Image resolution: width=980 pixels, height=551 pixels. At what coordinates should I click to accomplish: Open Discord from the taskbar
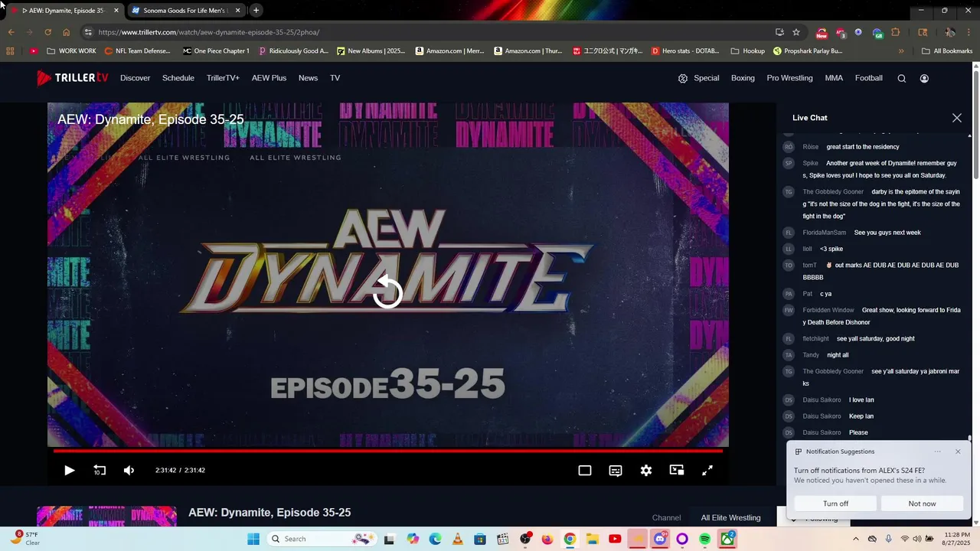660,539
